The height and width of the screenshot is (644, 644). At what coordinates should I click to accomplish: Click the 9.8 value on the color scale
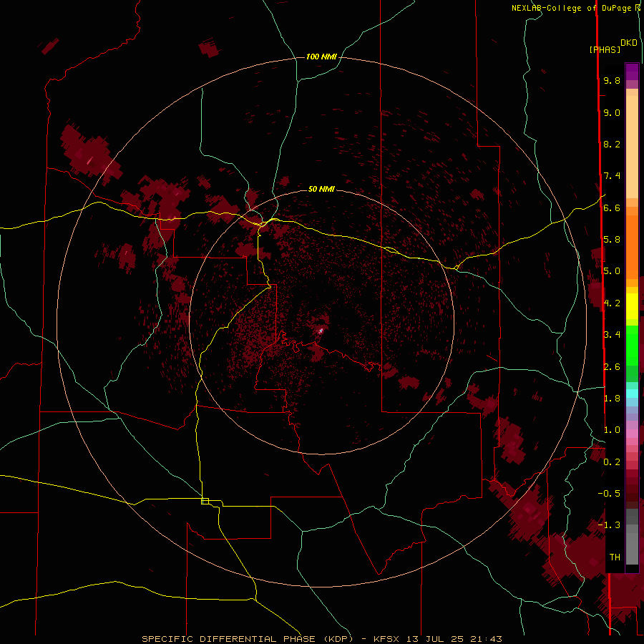pos(612,81)
